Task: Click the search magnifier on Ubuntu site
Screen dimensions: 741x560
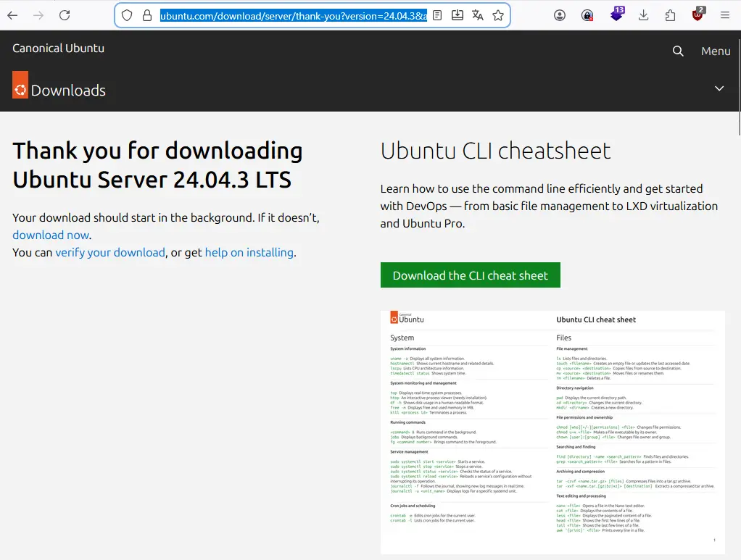Action: pyautogui.click(x=678, y=51)
